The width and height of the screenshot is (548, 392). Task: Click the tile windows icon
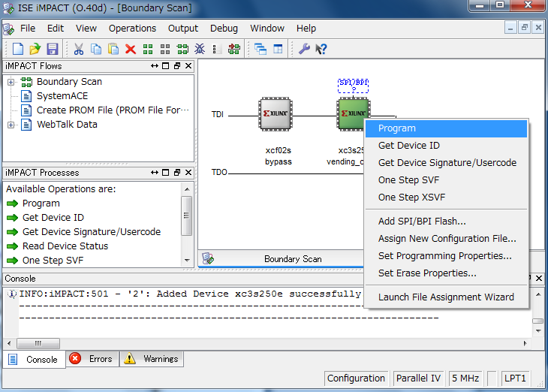point(278,49)
